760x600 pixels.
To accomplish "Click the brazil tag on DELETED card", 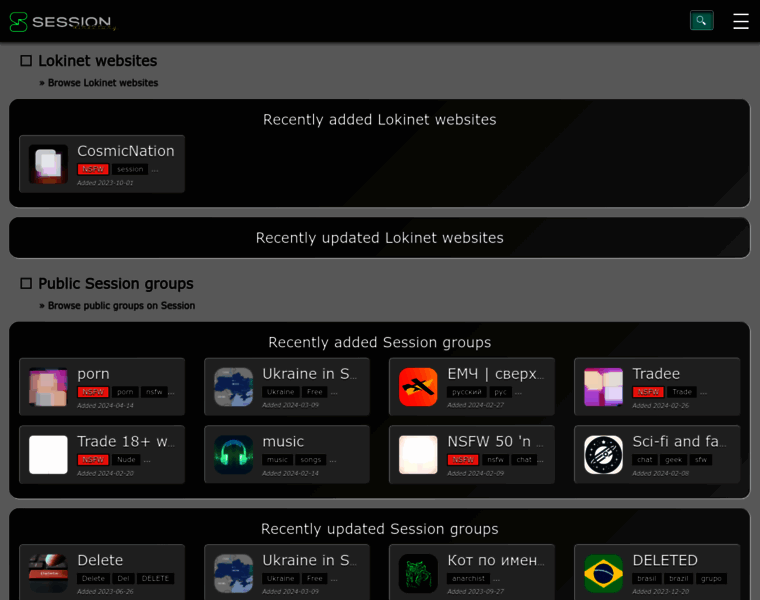I will coord(678,578).
